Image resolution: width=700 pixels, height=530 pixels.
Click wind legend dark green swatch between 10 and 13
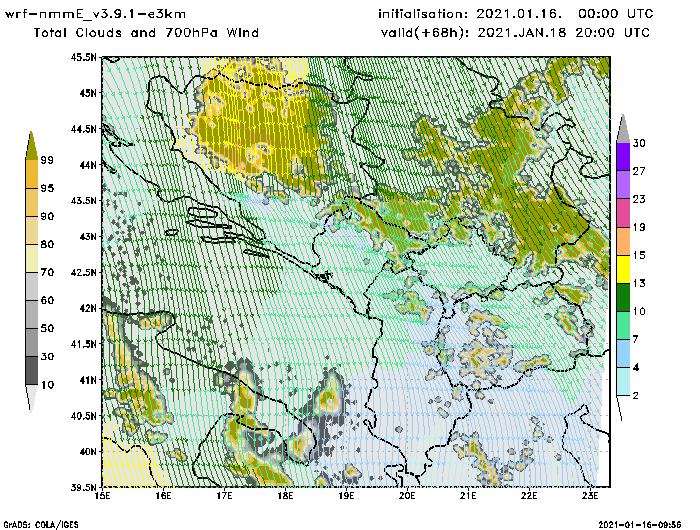623,297
